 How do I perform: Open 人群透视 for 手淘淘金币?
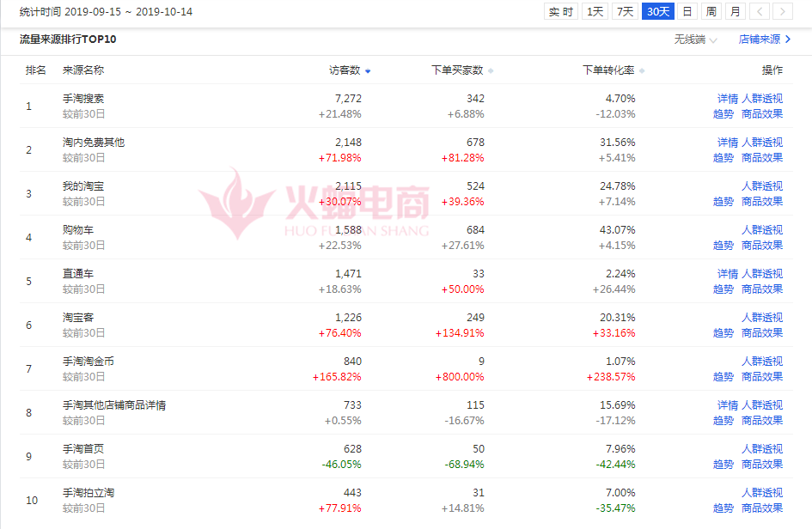(762, 362)
